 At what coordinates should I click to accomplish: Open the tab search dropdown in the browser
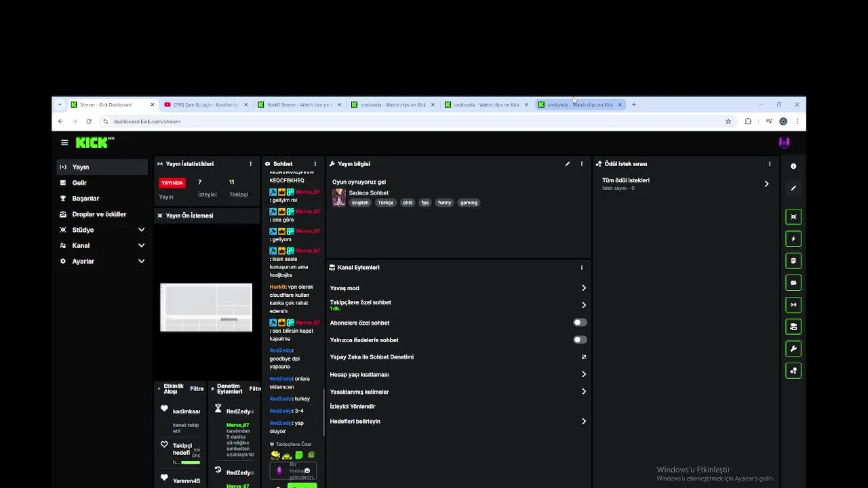60,104
